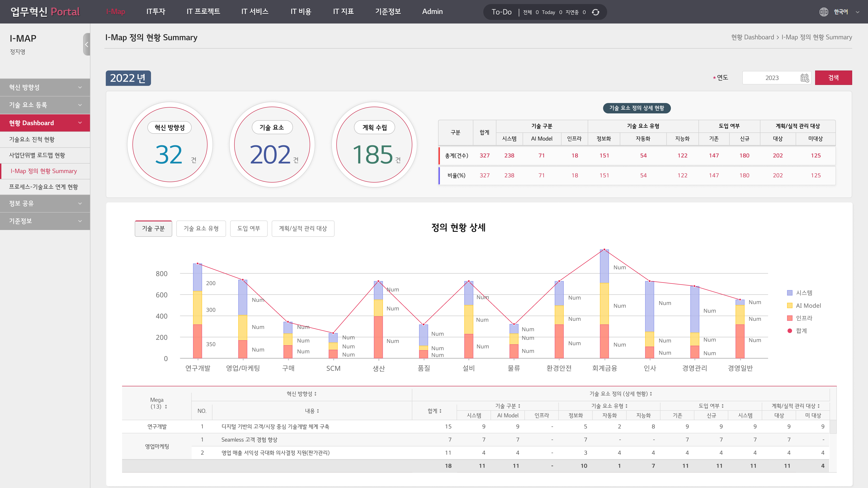The width and height of the screenshot is (868, 488).
Task: Click the detail table vertical scrollbar
Action: click(833, 426)
